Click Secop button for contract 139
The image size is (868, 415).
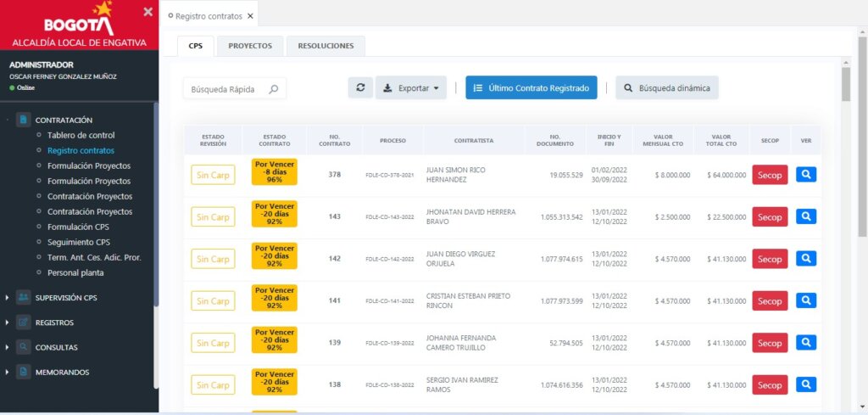coord(770,343)
